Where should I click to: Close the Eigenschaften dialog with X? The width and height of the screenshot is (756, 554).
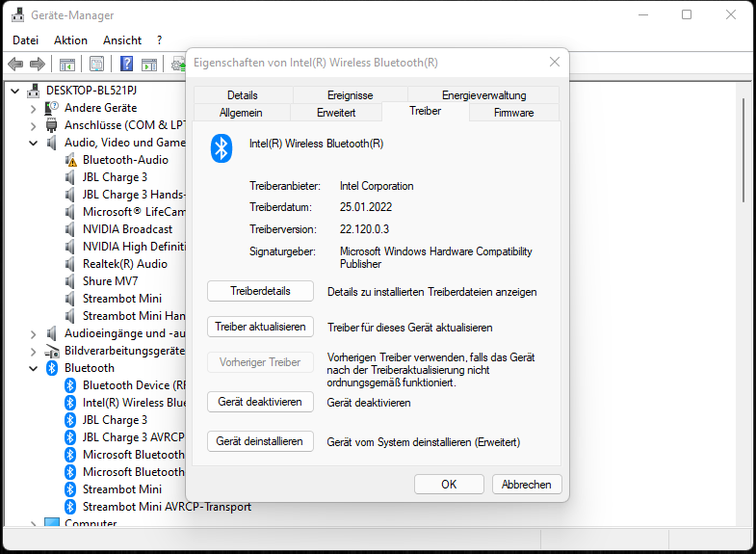[x=555, y=63]
